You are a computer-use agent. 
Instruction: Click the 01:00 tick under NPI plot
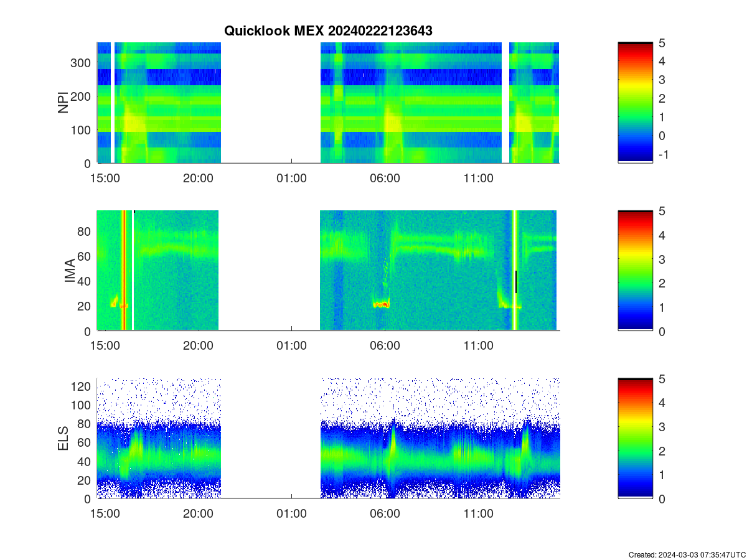click(291, 178)
